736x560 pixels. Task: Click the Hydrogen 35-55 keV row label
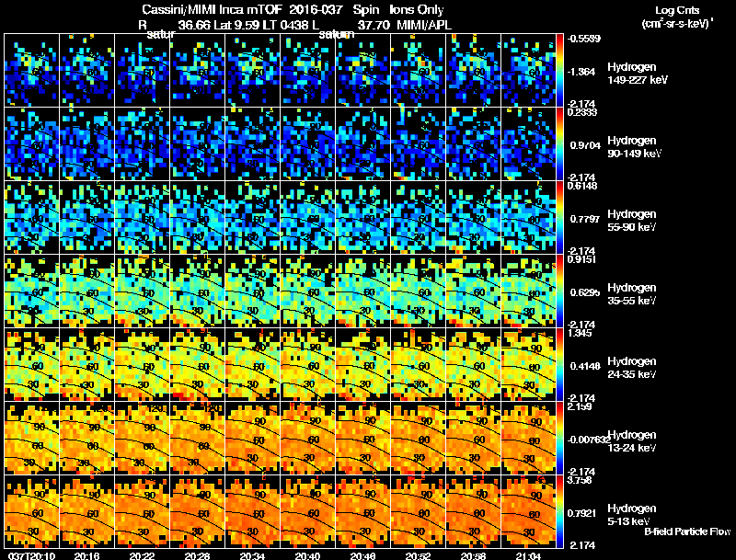(632, 293)
